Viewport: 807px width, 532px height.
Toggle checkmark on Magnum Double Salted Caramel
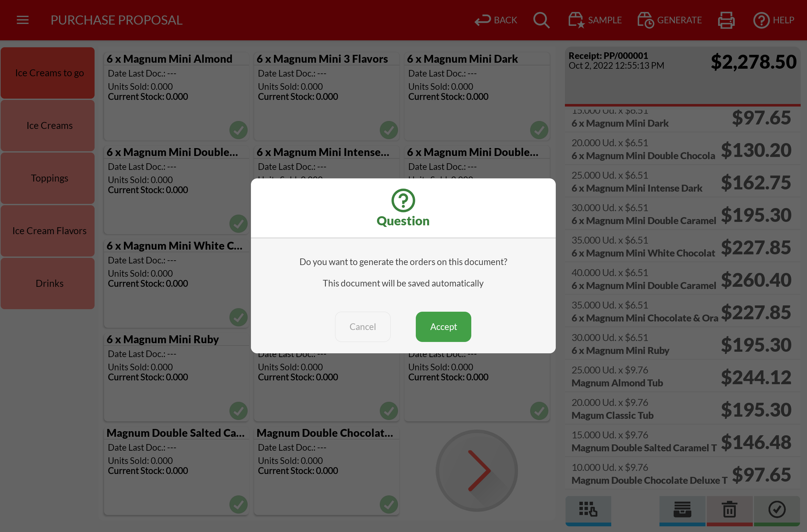tap(238, 505)
